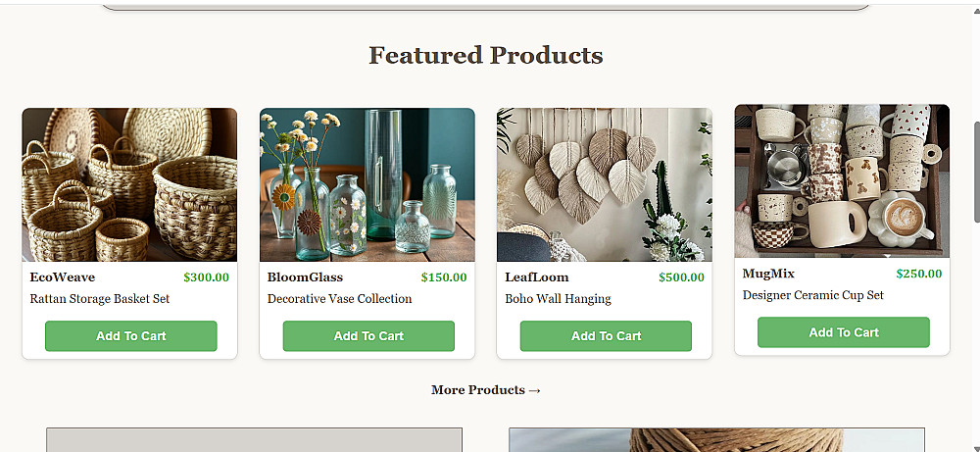This screenshot has width=980, height=452.
Task: Click the ceramic mugs product image
Action: [x=842, y=180]
